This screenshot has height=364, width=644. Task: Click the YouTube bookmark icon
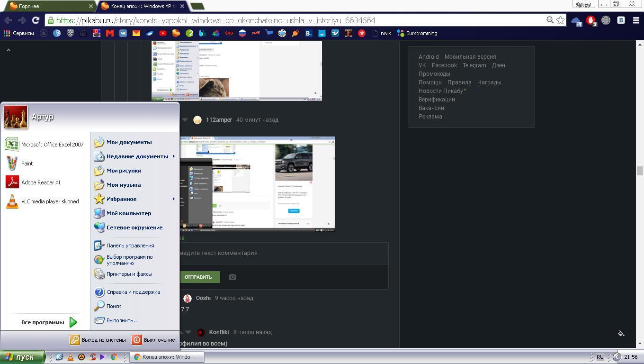coord(163,33)
